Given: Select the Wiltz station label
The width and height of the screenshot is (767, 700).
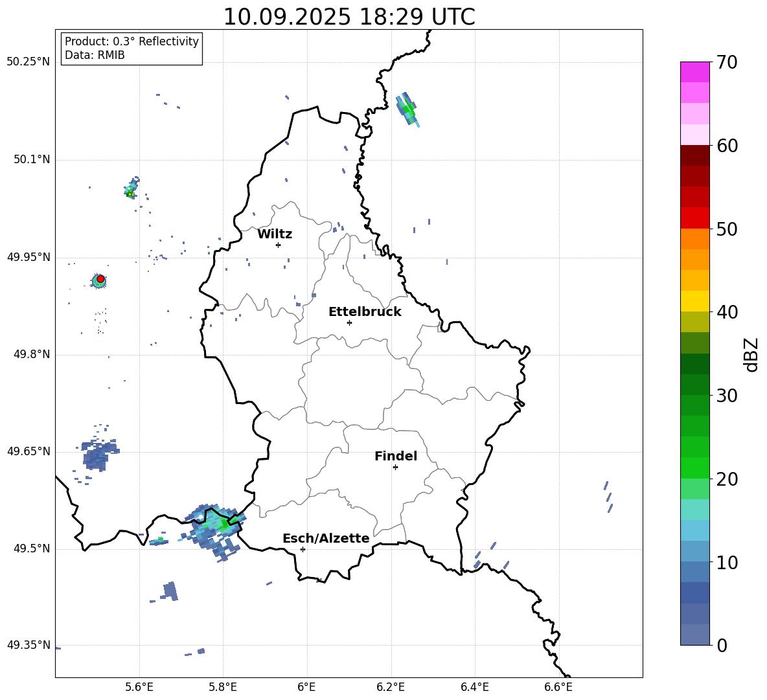Looking at the screenshot, I should point(275,234).
